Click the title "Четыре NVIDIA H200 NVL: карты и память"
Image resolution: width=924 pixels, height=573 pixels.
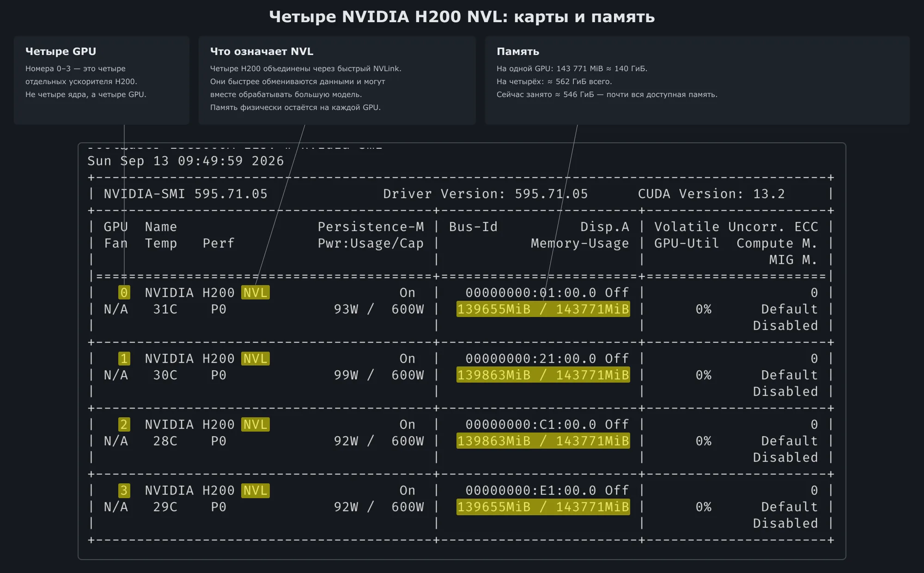coord(462,17)
